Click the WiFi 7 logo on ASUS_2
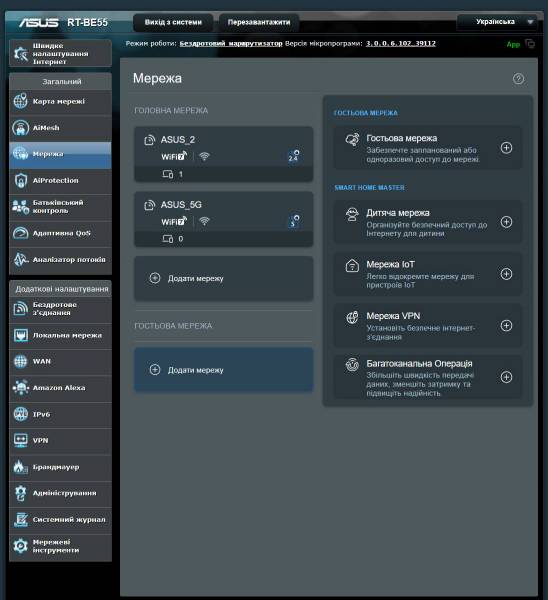548x600 pixels. (x=174, y=156)
